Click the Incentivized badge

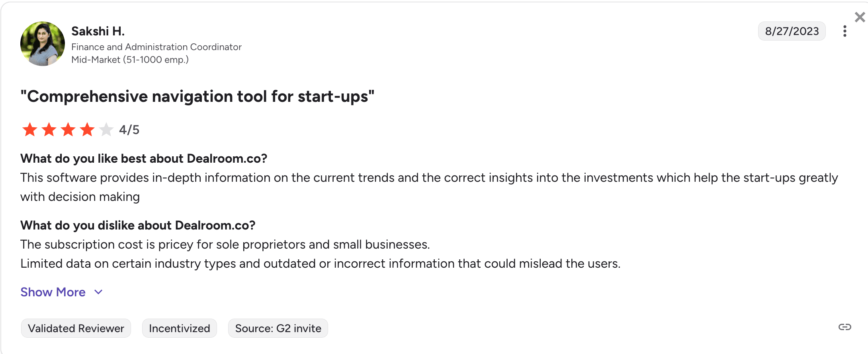179,328
